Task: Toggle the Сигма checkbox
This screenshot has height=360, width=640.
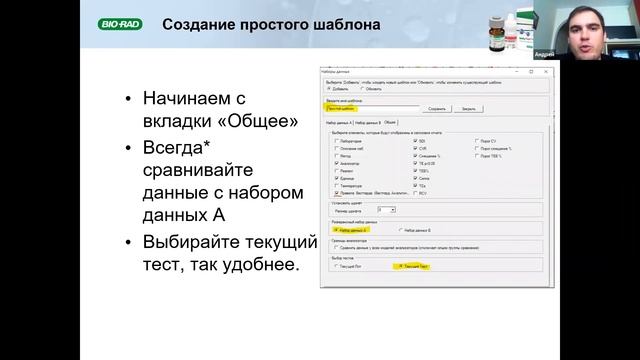Action: pos(416,178)
